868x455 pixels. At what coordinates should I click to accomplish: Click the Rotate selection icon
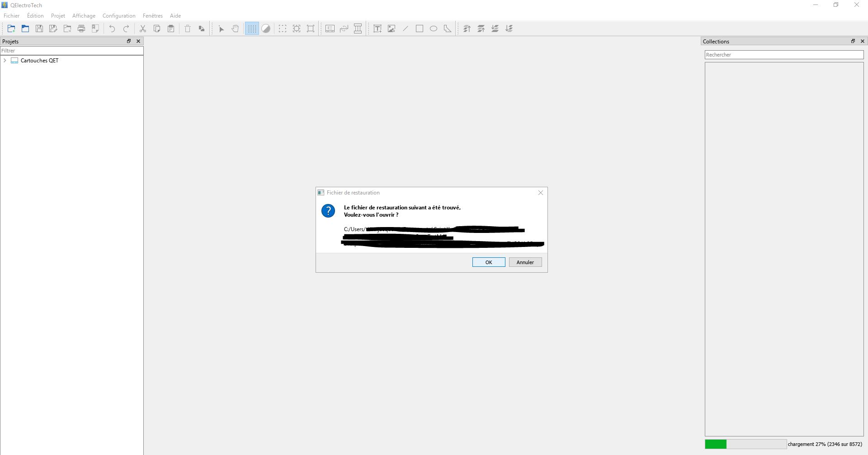tap(202, 28)
